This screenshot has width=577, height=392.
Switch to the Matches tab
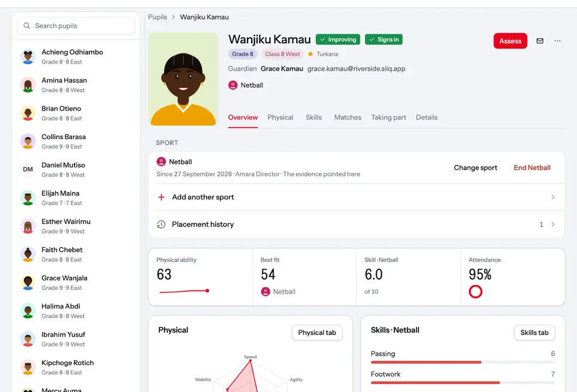click(x=348, y=118)
